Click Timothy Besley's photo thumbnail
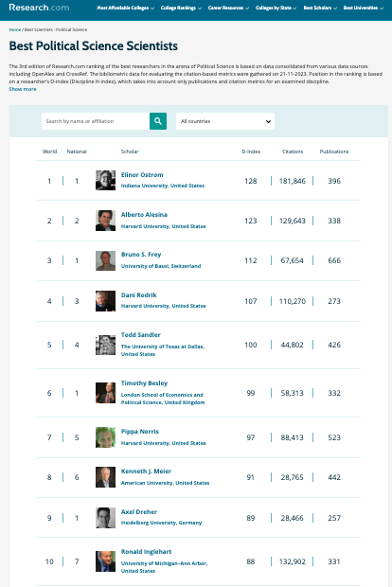The height and width of the screenshot is (587, 392). click(106, 393)
